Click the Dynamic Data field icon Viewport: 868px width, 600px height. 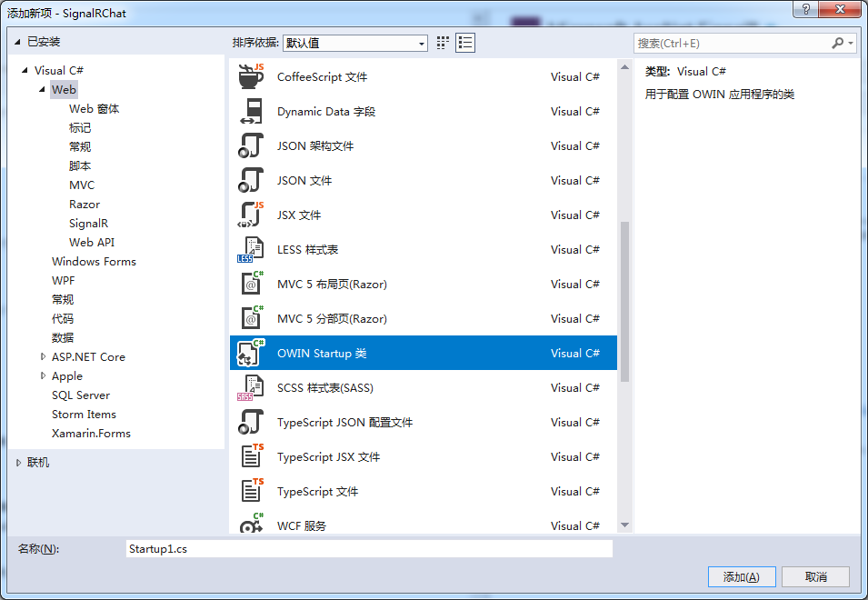coord(251,111)
